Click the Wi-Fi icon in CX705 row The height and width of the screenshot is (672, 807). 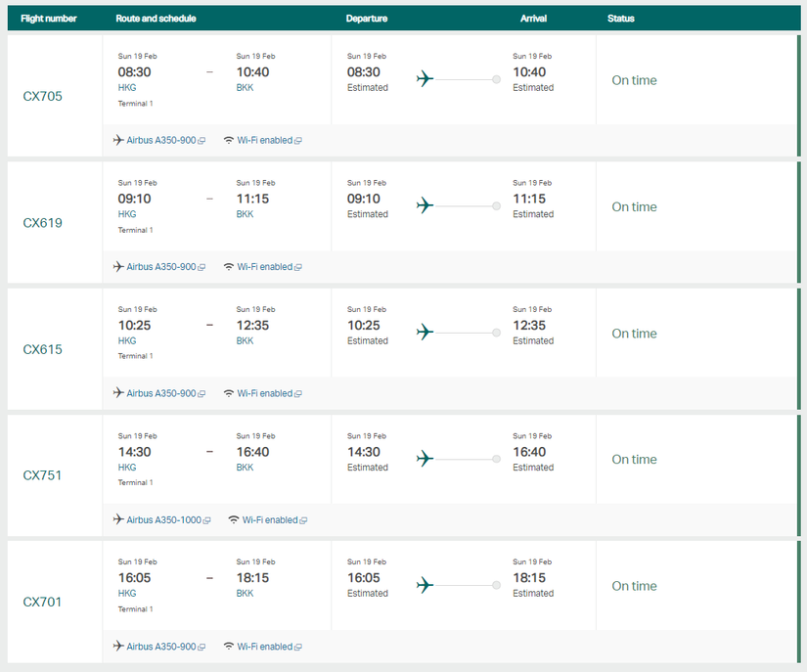(229, 140)
